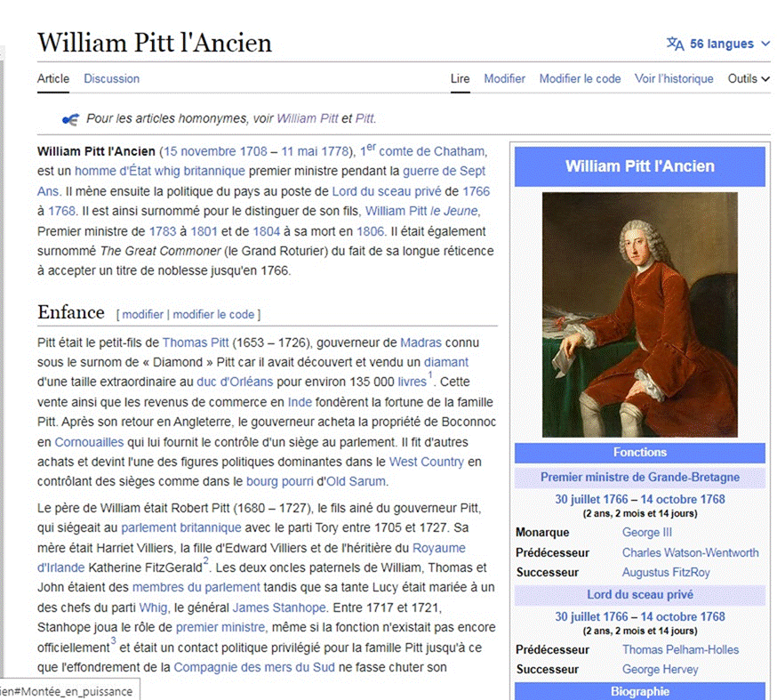Open the 1806 year link

pyautogui.click(x=370, y=231)
